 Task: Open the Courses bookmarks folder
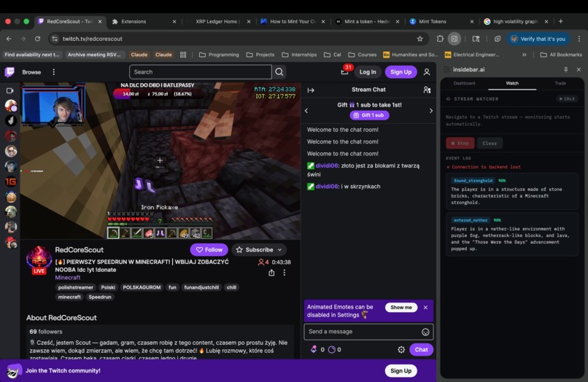click(x=363, y=55)
